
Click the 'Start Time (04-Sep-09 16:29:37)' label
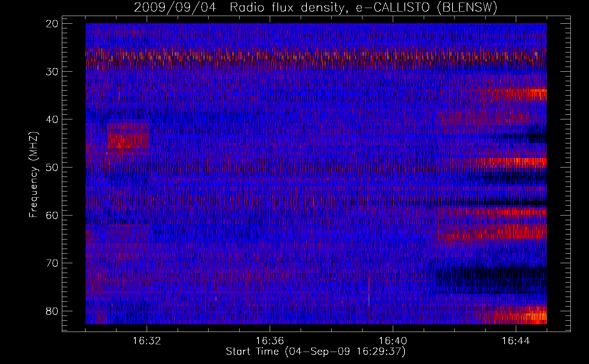[x=316, y=352]
